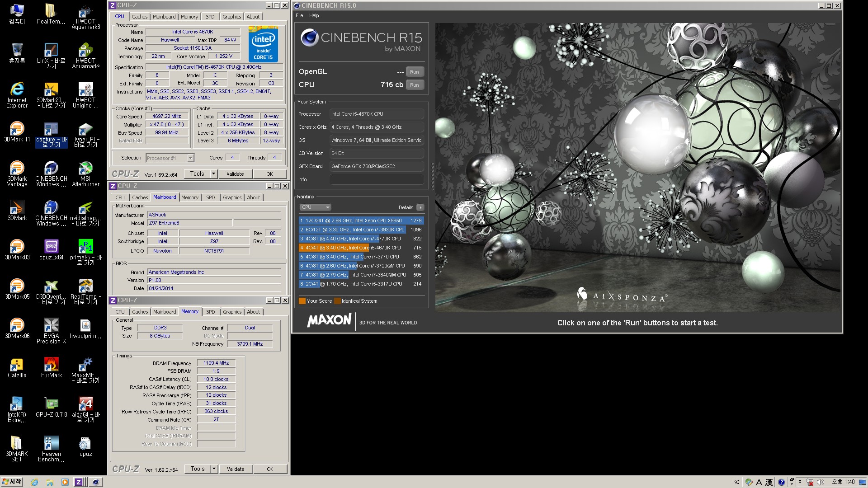Open cpuz_x64 desktop icon
The width and height of the screenshot is (868, 488).
(x=51, y=250)
